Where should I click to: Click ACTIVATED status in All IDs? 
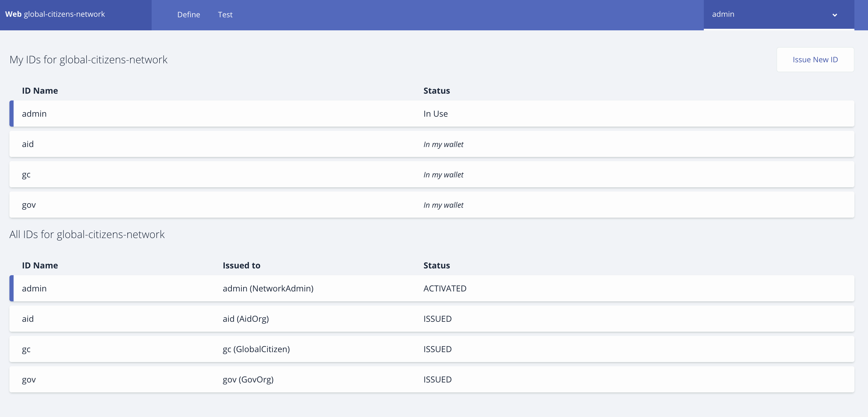tap(445, 288)
